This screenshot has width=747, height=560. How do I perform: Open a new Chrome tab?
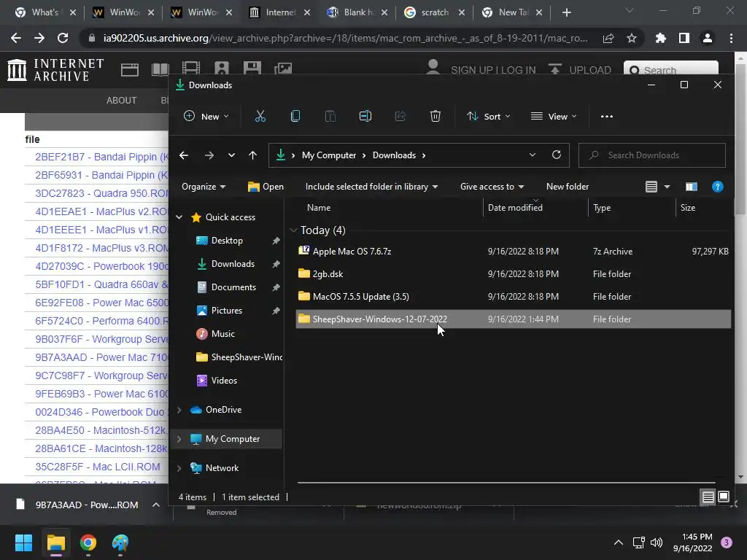(x=566, y=13)
